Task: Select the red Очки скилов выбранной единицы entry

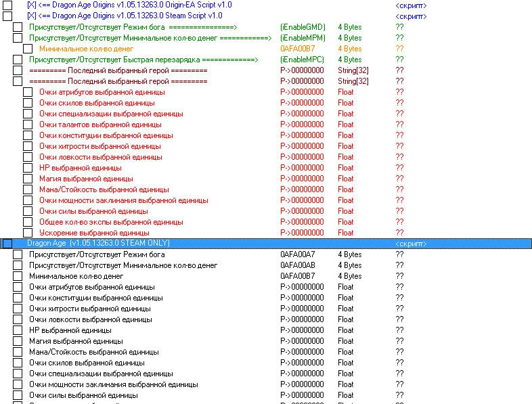Action: [97, 103]
